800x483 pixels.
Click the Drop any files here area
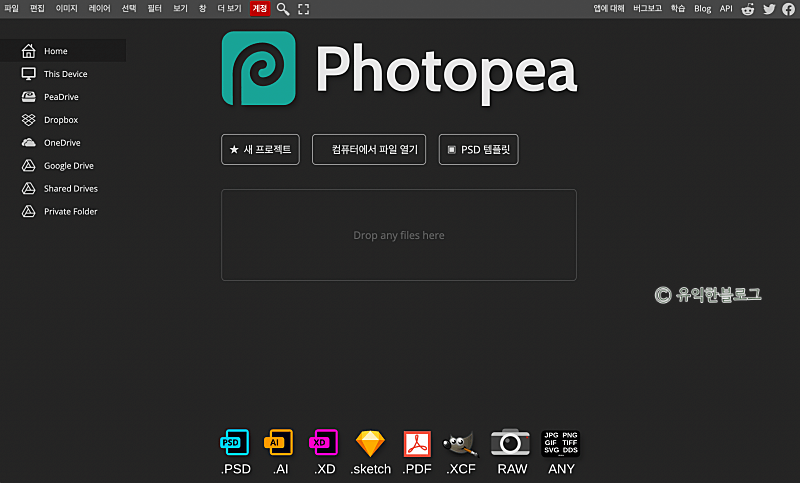point(399,235)
